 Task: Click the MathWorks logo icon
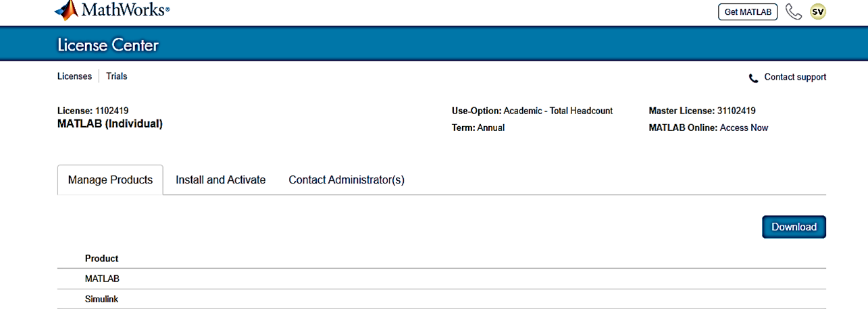click(66, 10)
